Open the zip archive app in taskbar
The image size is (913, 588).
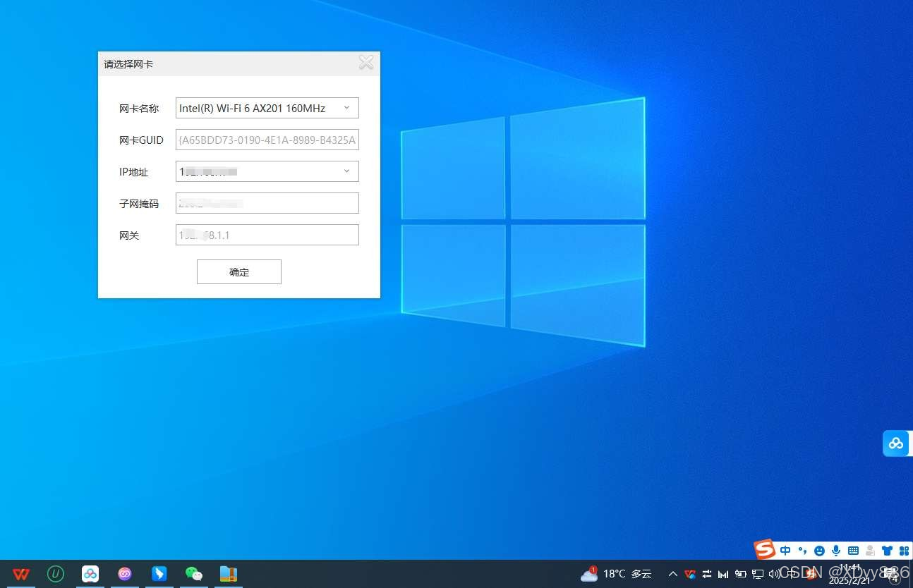pyautogui.click(x=228, y=574)
